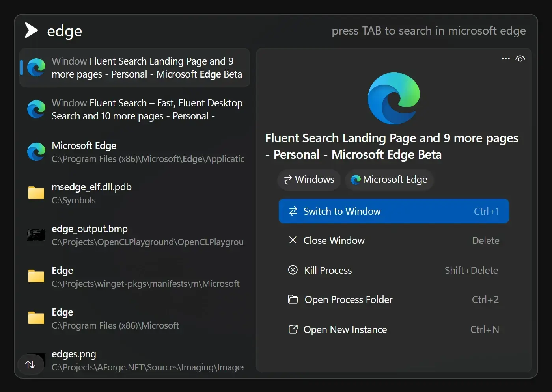Click the file icon beside msedge_elf.dll.pdb
Image resolution: width=552 pixels, height=392 pixels.
pos(36,193)
